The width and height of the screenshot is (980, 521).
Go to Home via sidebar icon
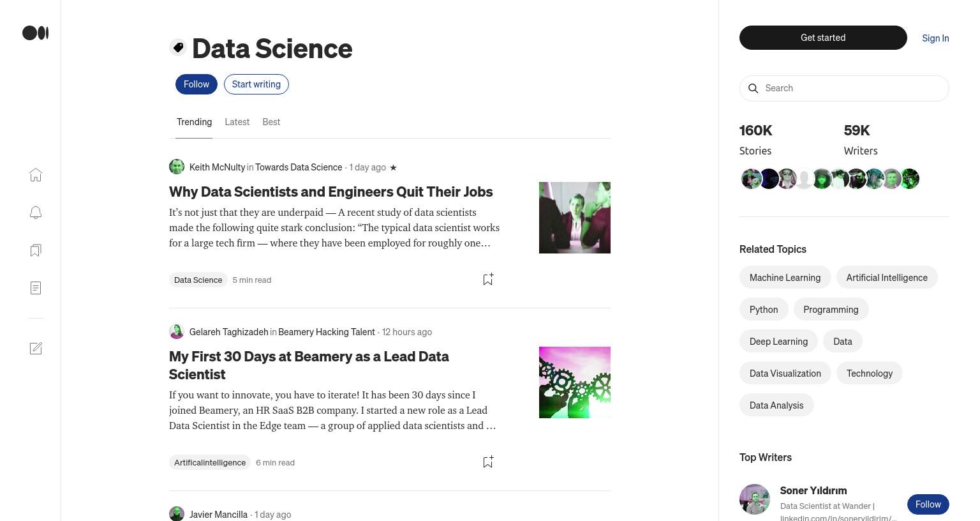tap(36, 175)
